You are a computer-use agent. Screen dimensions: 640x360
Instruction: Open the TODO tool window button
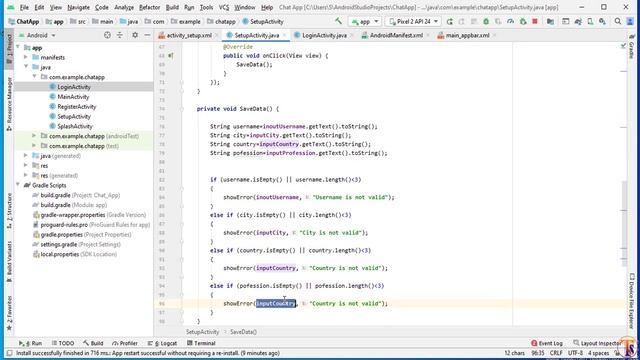click(63, 343)
